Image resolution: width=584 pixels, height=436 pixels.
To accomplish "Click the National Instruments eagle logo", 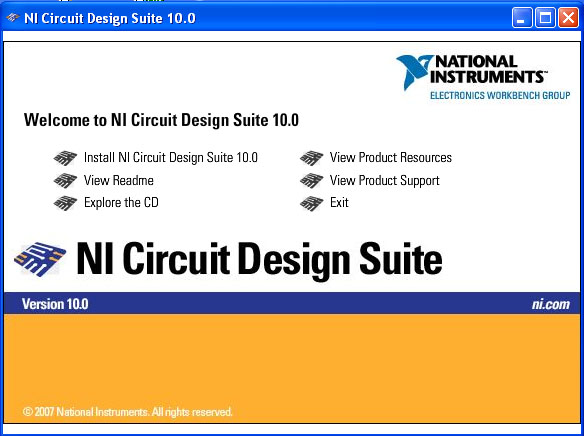I will pyautogui.click(x=414, y=72).
